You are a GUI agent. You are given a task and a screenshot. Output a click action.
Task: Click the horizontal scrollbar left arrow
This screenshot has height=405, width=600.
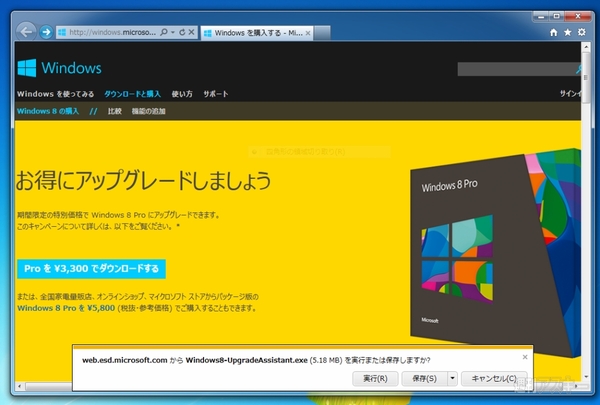point(20,386)
